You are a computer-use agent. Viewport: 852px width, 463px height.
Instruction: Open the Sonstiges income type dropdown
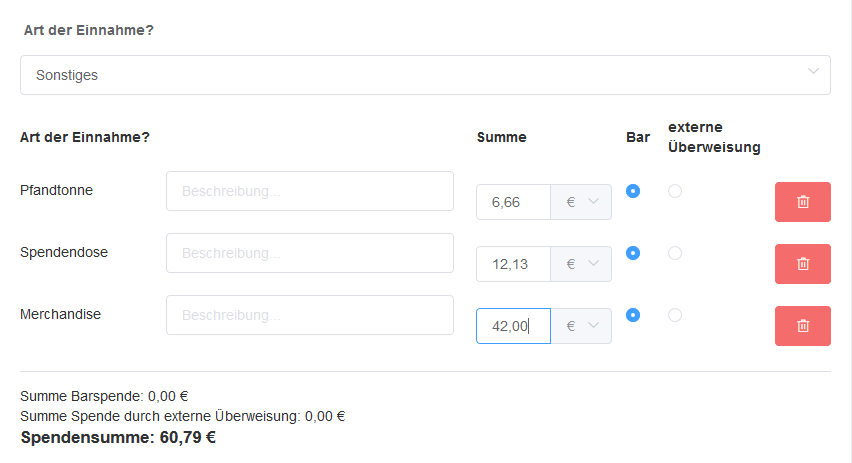[425, 75]
